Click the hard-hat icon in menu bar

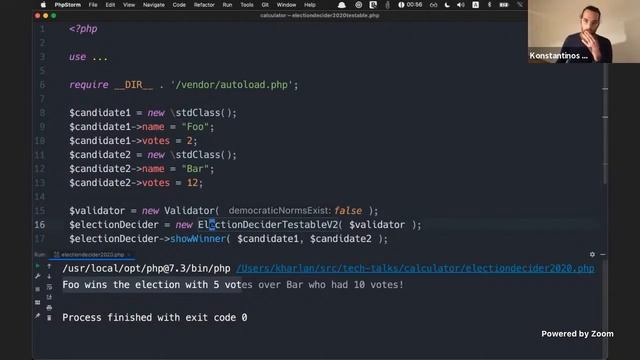click(342, 5)
